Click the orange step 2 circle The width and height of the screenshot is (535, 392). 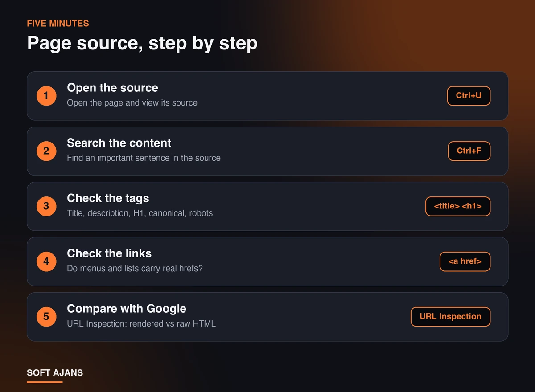46,151
